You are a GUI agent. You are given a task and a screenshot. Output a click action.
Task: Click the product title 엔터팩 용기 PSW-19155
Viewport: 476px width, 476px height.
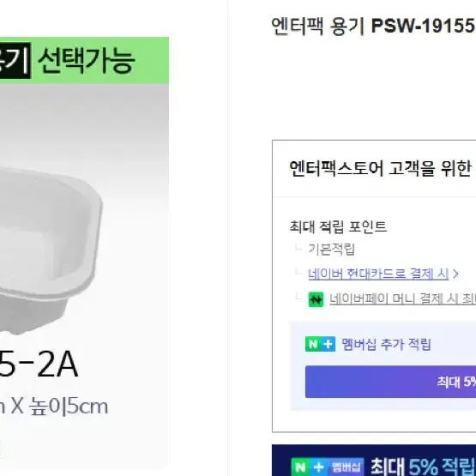point(373,26)
